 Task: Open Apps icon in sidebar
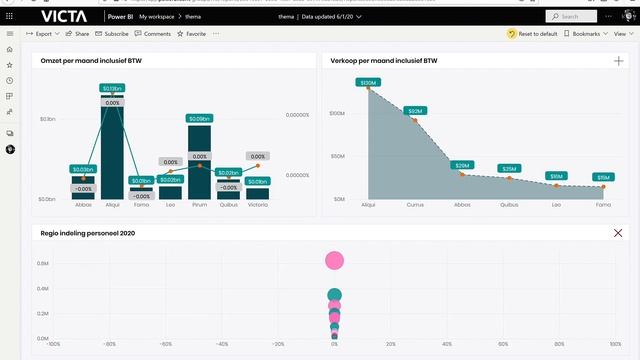10,96
